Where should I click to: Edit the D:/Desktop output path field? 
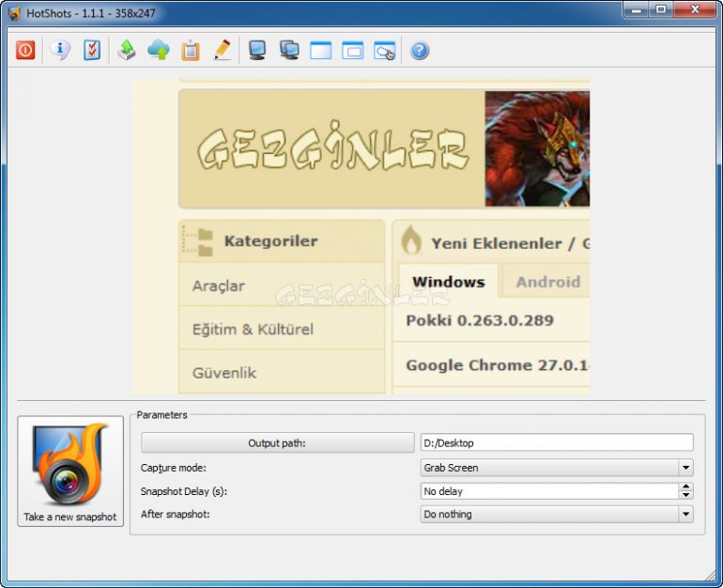pyautogui.click(x=557, y=442)
